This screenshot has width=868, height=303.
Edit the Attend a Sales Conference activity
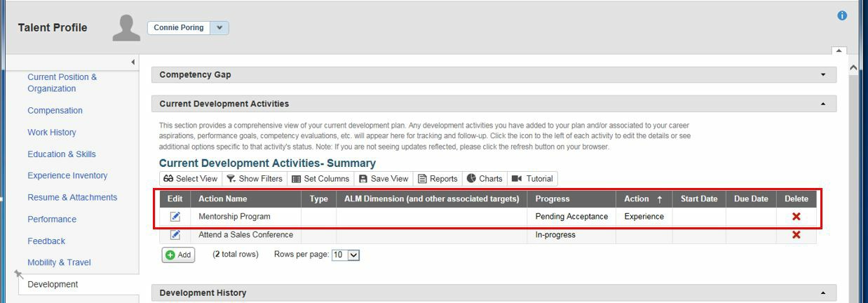click(x=175, y=235)
